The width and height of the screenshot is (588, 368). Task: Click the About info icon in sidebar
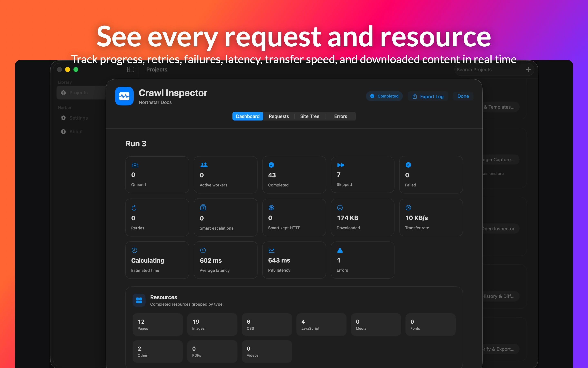(x=63, y=131)
